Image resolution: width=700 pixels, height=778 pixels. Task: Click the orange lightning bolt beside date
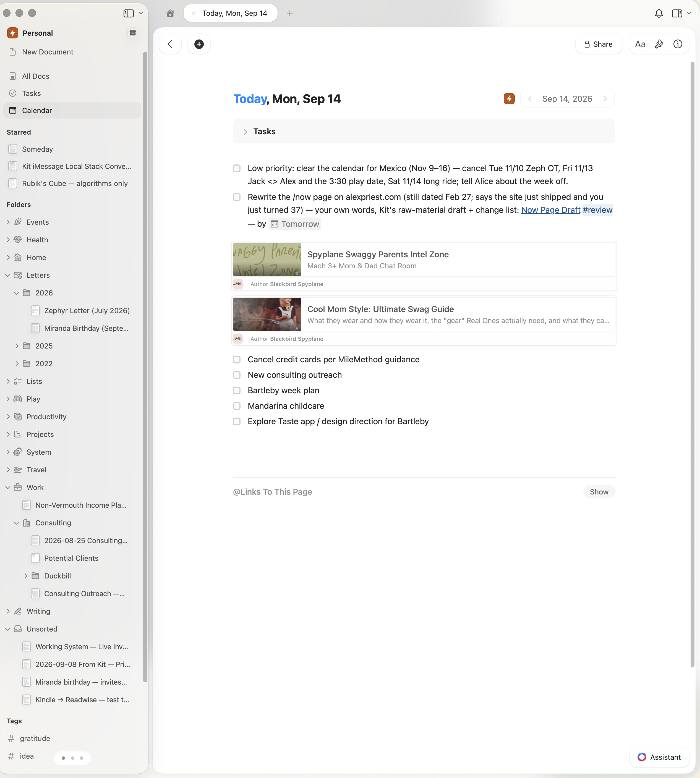click(509, 99)
